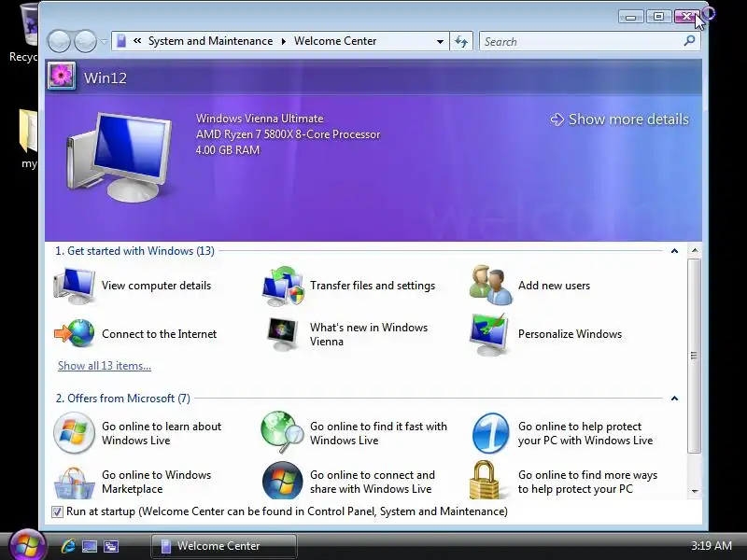Open the View computer details icon

[75, 286]
